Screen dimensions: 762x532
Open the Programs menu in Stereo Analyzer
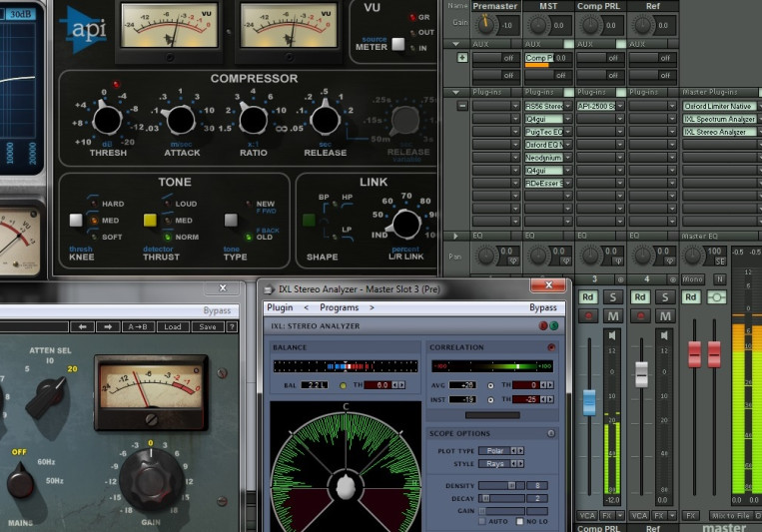(340, 307)
